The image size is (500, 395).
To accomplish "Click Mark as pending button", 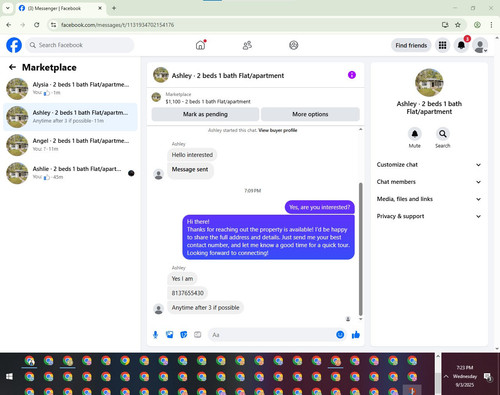I will point(205,114).
